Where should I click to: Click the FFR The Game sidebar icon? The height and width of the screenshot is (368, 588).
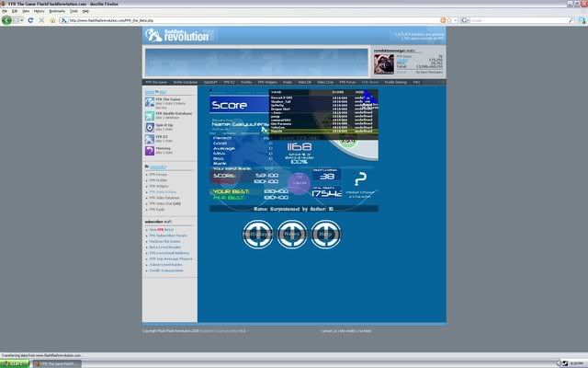[149, 104]
